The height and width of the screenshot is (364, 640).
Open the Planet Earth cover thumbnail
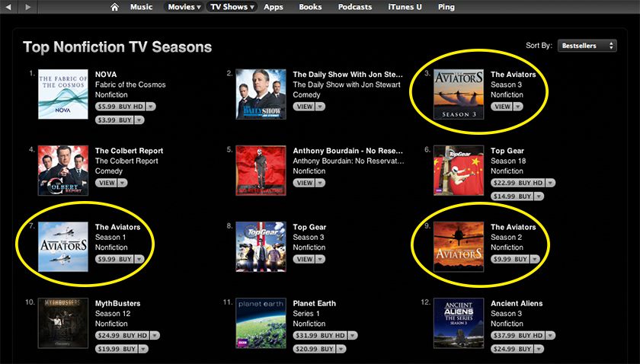pos(261,323)
